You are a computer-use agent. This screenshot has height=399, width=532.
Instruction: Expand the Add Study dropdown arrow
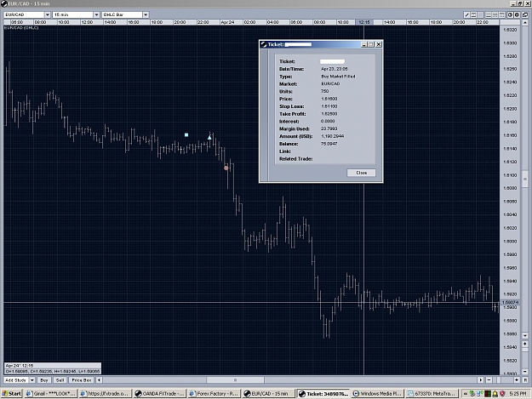[x=32, y=380]
